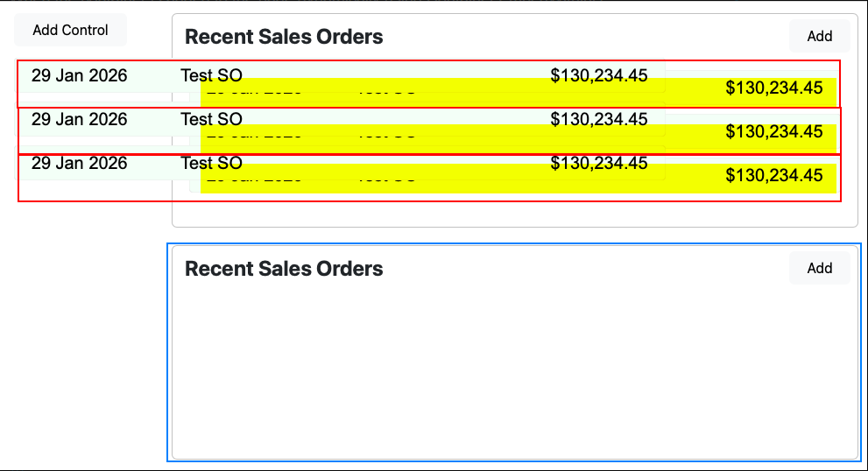Select the 29 Jan 2026 date in the first red-outlined row
Image resolution: width=868 pixels, height=471 pixels.
[x=79, y=76]
